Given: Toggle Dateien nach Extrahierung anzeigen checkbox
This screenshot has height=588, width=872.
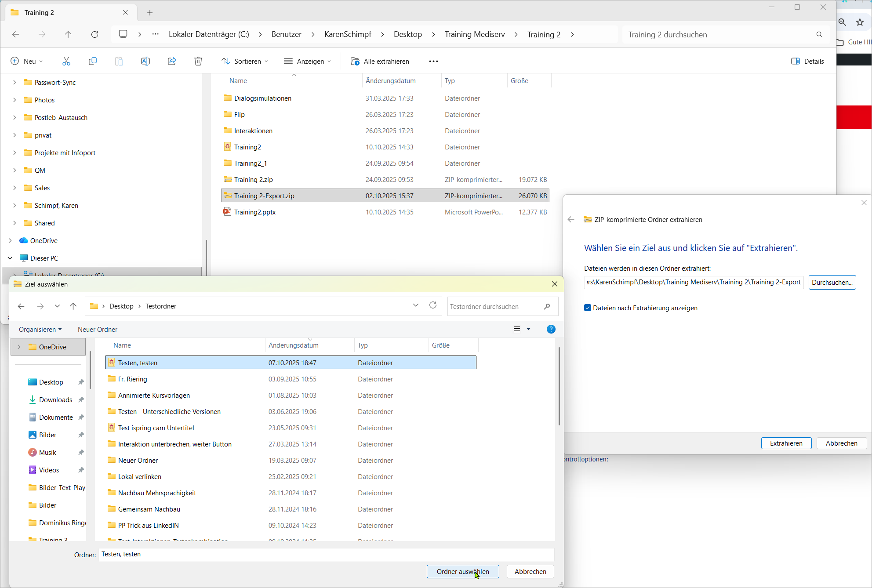Looking at the screenshot, I should click(x=588, y=308).
